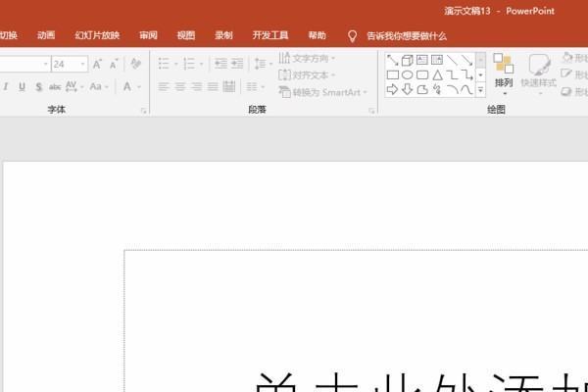Image resolution: width=588 pixels, height=392 pixels.
Task: Expand the shapes gallery more button
Action: (480, 90)
